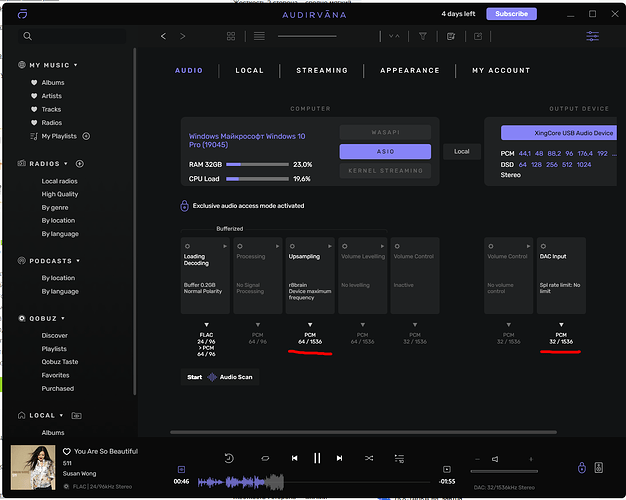Seek in the track waveform
Viewport: 626px width, 500px height.
point(313,482)
